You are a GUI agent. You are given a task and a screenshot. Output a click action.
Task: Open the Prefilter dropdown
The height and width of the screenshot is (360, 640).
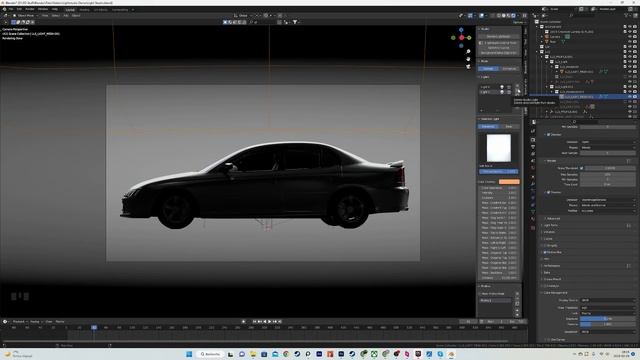pyautogui.click(x=608, y=211)
